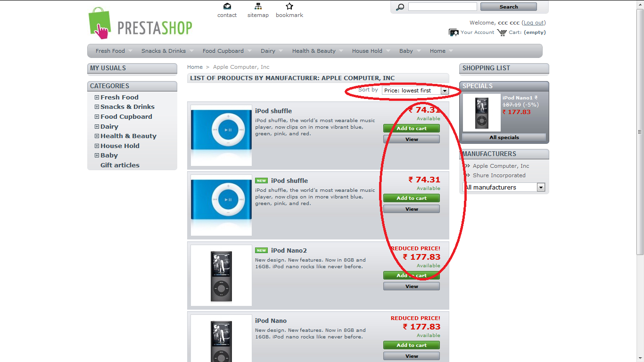
Task: Click dropdown arrow next to Home menu
Action: coord(451,51)
